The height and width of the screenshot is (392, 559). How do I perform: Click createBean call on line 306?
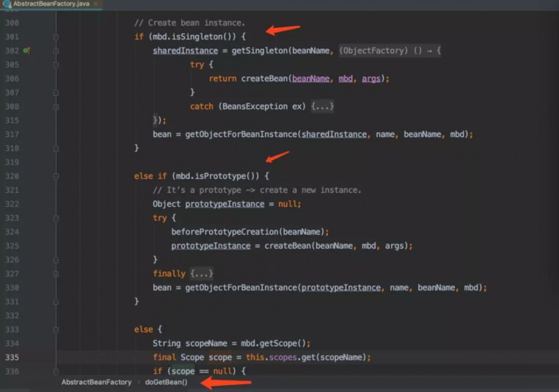click(264, 78)
